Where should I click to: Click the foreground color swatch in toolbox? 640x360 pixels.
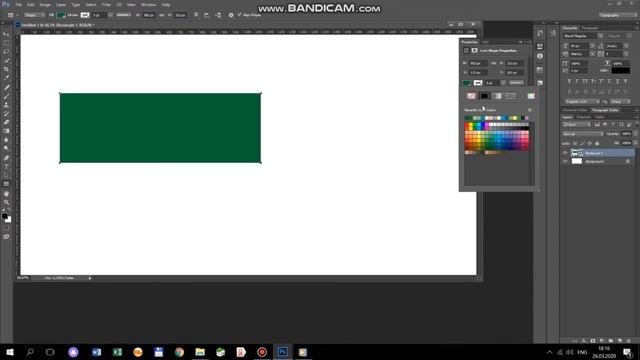tap(4, 216)
